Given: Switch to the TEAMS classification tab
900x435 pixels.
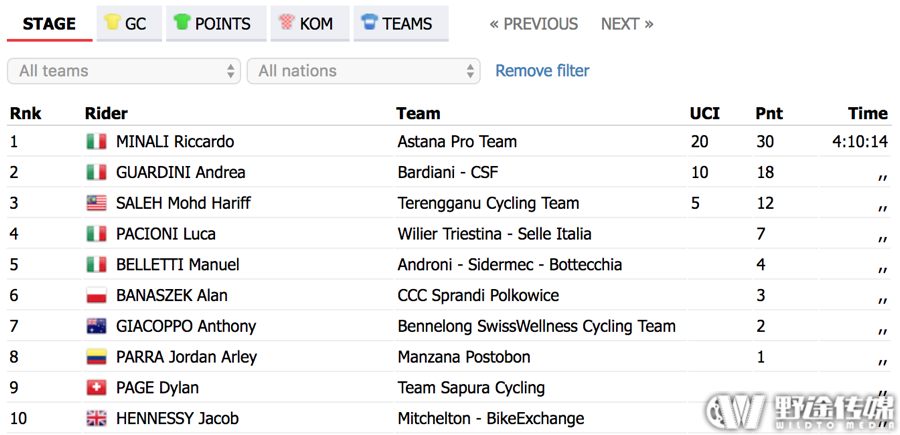Looking at the screenshot, I should coord(401,24).
